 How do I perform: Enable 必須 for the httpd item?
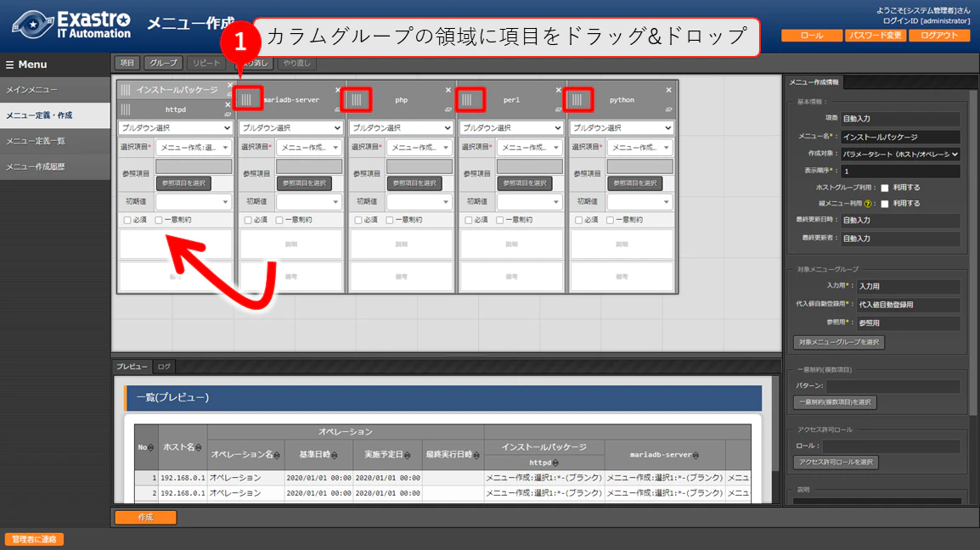coord(127,220)
